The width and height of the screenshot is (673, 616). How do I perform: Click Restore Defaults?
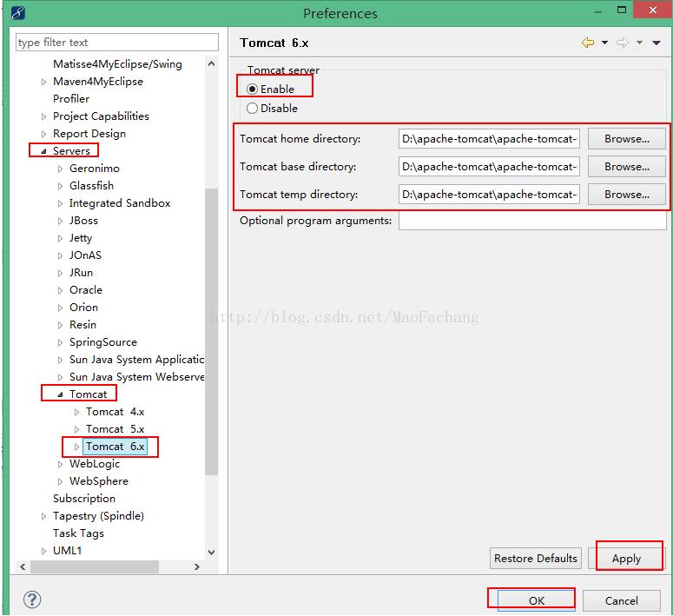(x=535, y=559)
